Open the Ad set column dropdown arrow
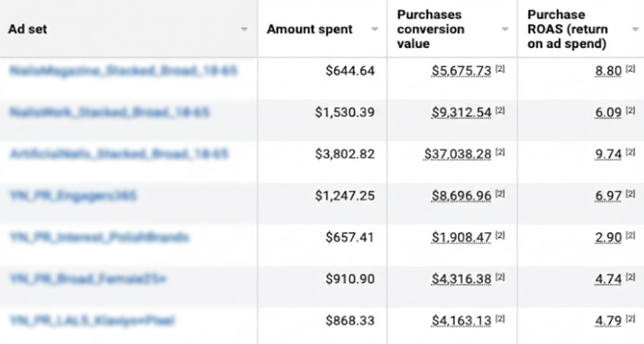Screen dimensions: 644x344 (244, 30)
